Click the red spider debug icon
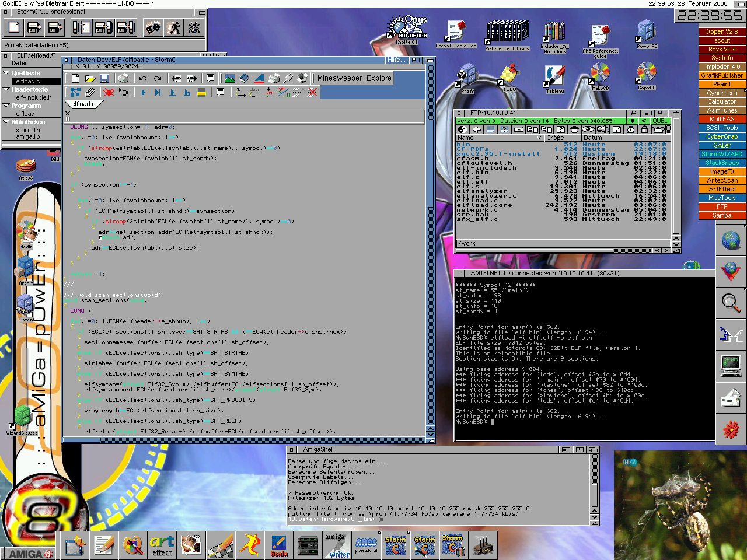Image resolution: width=747 pixels, height=560 pixels. 109,92
